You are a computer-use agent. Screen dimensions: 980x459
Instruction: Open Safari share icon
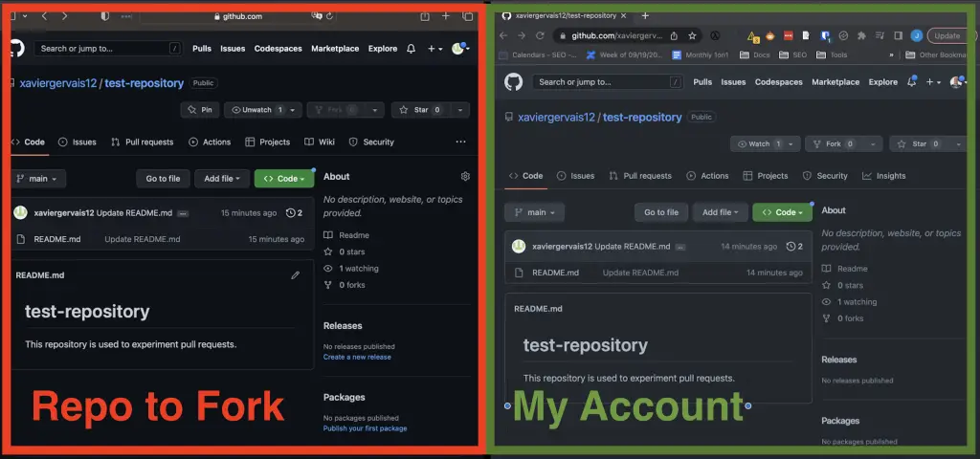[x=425, y=16]
